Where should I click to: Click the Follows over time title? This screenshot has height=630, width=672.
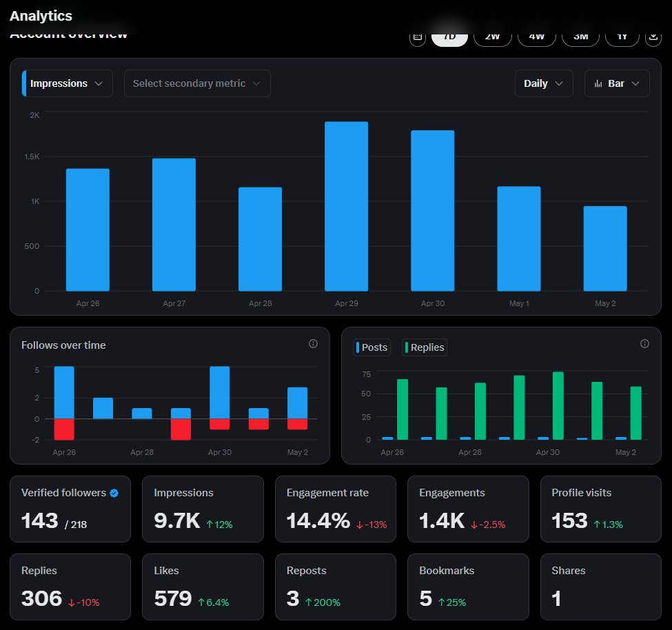point(63,345)
